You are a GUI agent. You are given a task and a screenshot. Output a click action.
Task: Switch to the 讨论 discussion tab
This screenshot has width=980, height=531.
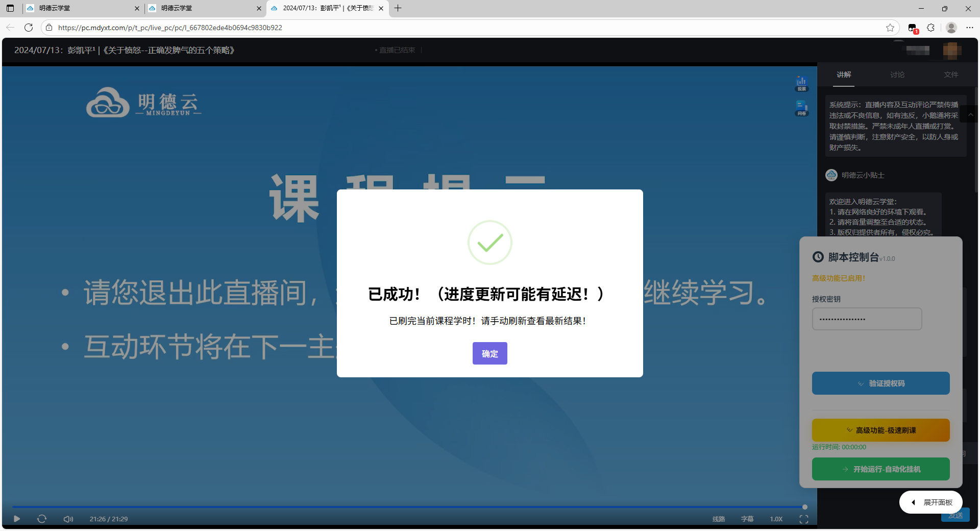point(897,75)
